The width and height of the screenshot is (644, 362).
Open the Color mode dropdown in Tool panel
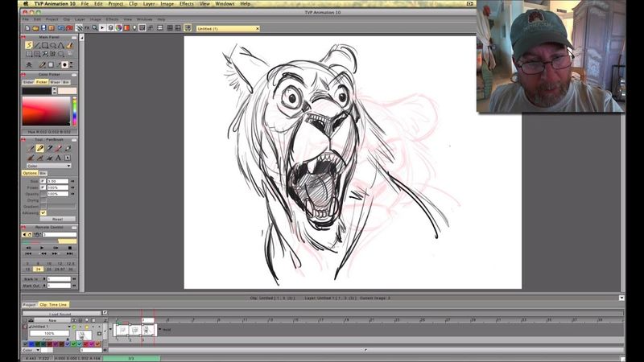click(49, 166)
